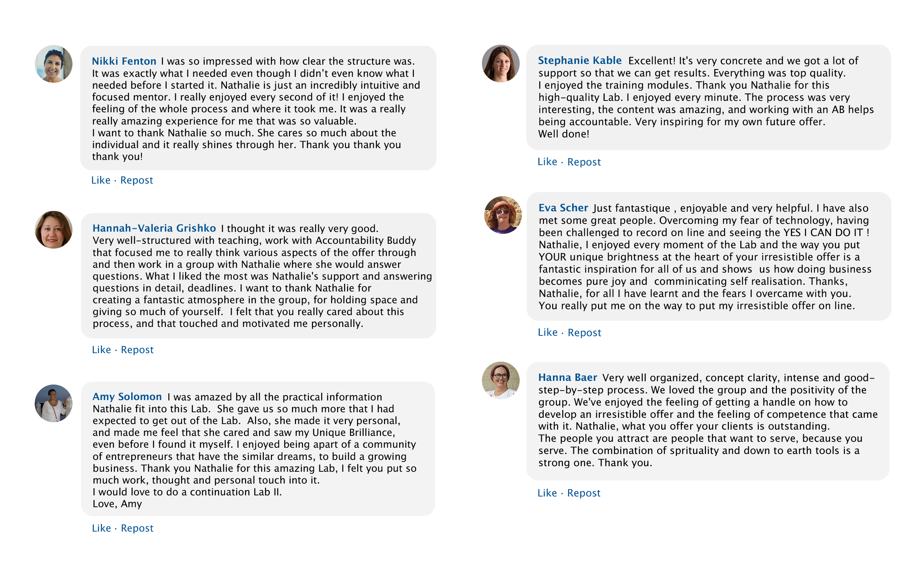Like Hanna Baer's comment
The height and width of the screenshot is (577, 924).
[547, 493]
